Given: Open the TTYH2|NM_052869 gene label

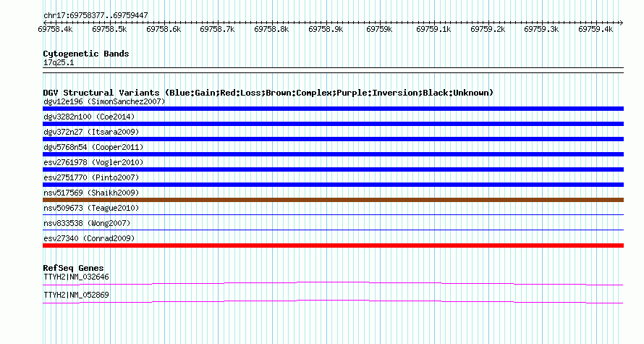Looking at the screenshot, I should (x=77, y=295).
